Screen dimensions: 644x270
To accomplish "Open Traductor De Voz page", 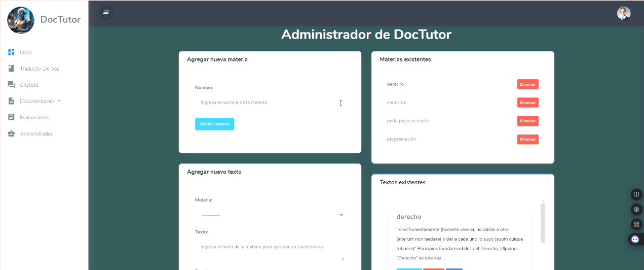I will point(39,69).
